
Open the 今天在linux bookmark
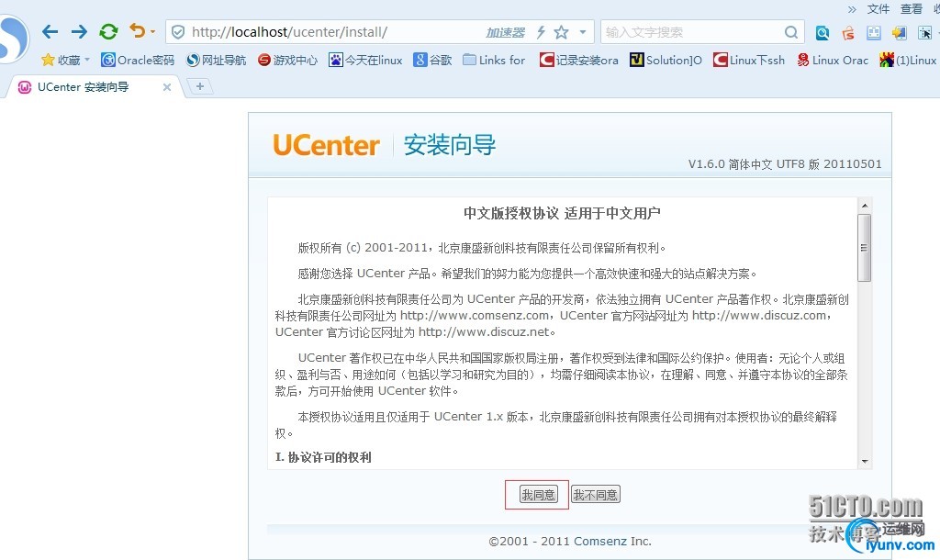[x=365, y=60]
